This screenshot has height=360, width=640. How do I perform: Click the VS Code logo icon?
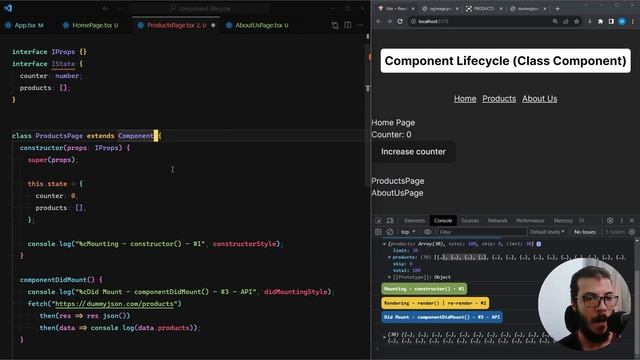point(8,8)
